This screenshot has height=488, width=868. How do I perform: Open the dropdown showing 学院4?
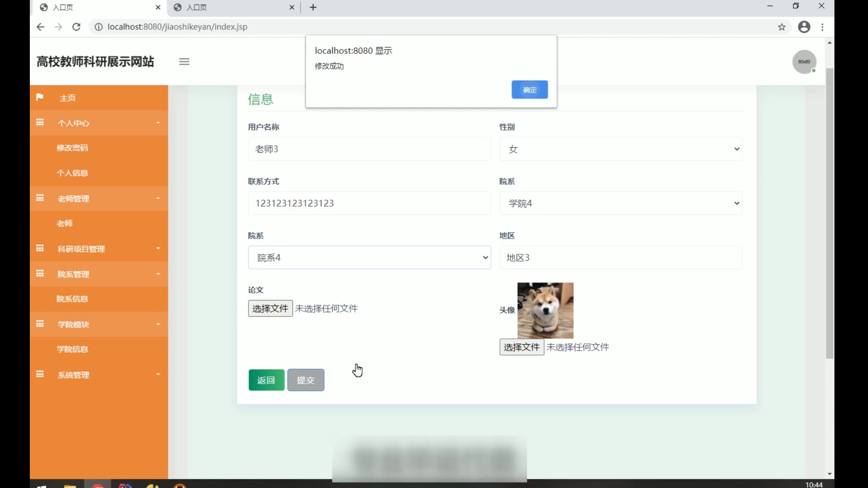[x=620, y=203]
